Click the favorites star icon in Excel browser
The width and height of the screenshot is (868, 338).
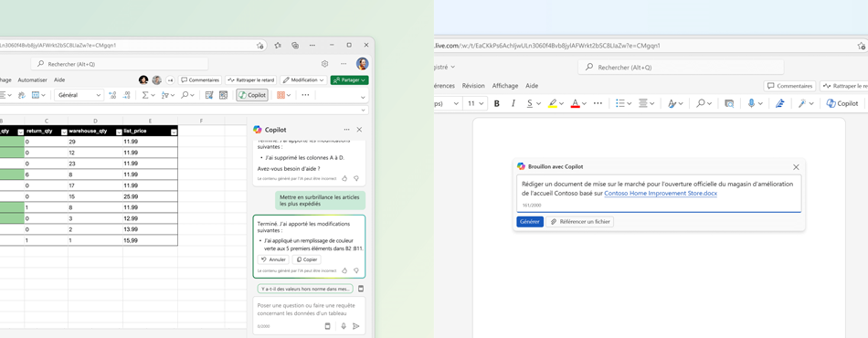[278, 46]
